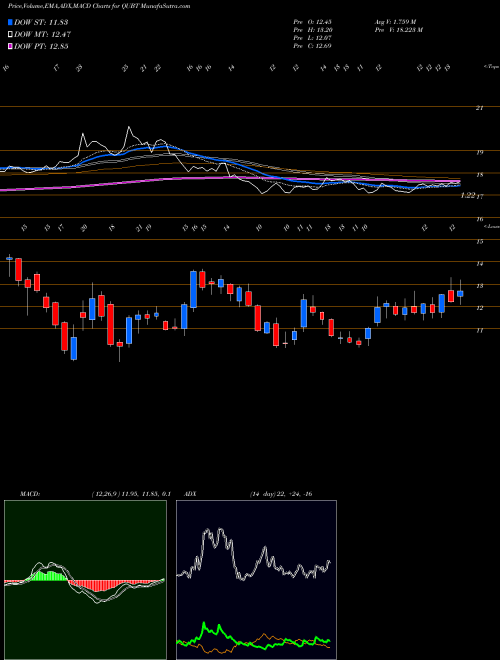The image size is (500, 660).
Task: Click the '<-Tops' axis annotation
Action: tap(491, 67)
